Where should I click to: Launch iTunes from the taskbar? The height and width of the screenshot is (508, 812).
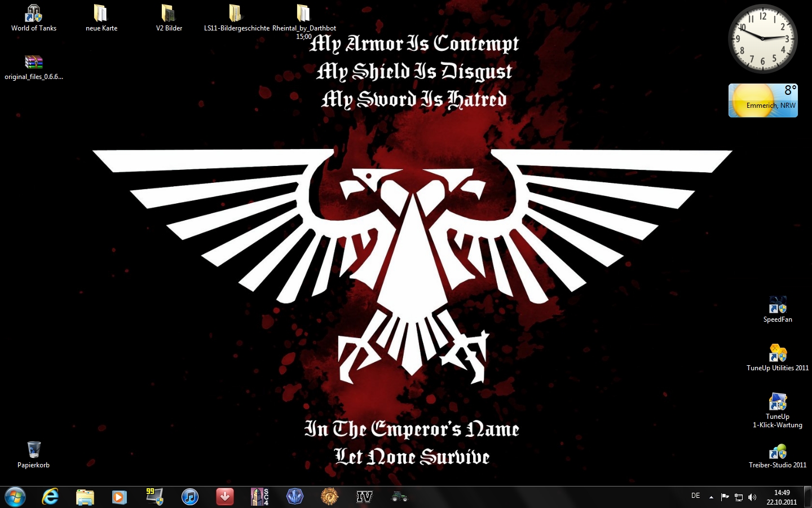[190, 497]
